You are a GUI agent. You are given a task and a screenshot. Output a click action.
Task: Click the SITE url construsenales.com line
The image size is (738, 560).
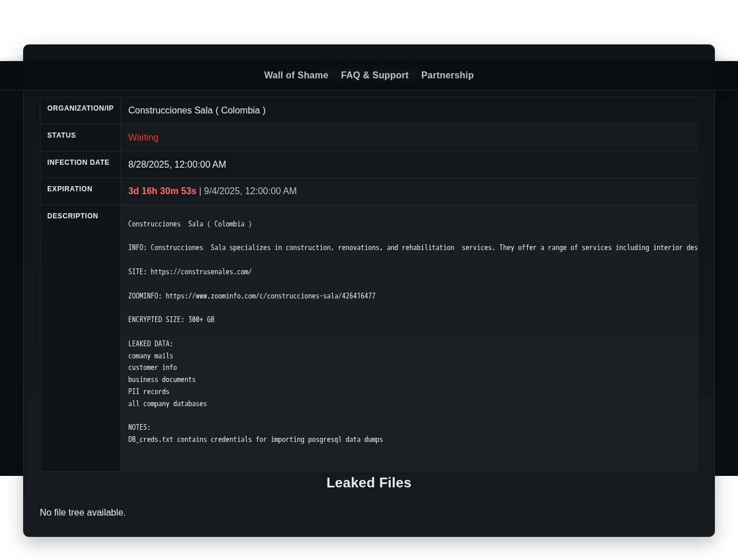point(190,272)
